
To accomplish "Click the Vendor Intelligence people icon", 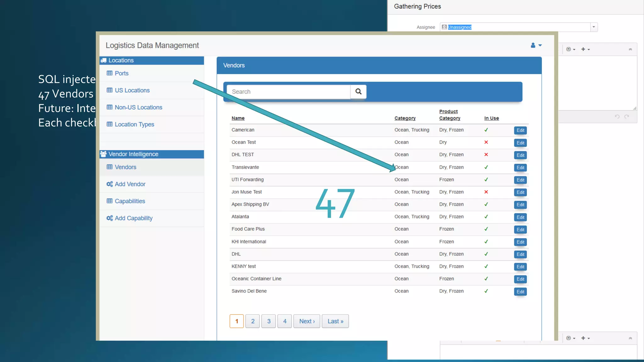I will click(x=103, y=154).
